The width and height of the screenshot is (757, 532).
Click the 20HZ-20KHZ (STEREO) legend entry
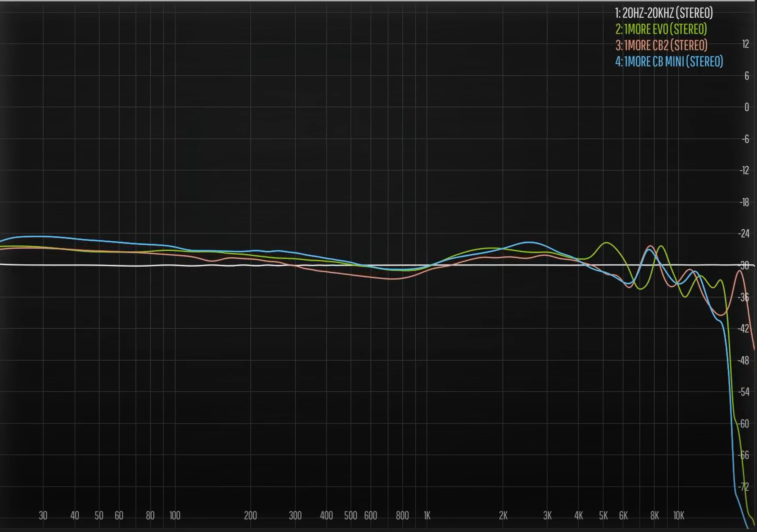pos(664,13)
